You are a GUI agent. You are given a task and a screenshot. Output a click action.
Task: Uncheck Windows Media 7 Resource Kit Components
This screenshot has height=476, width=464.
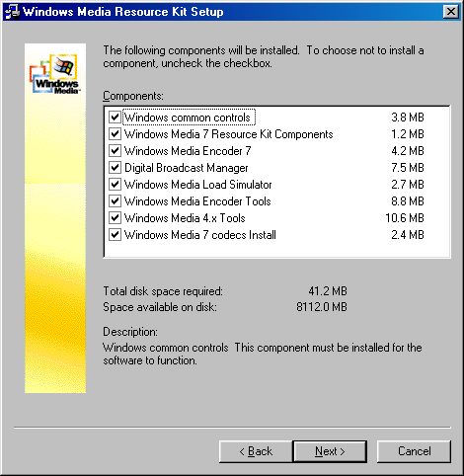pos(115,134)
